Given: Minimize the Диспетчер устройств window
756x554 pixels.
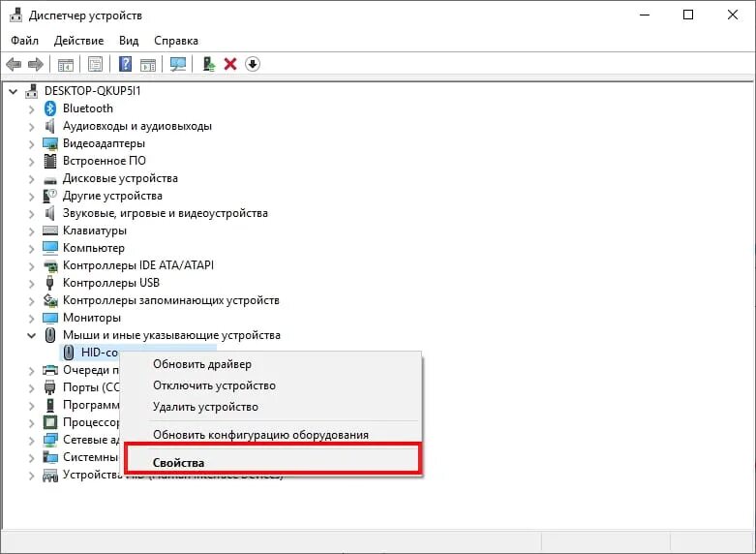Looking at the screenshot, I should pyautogui.click(x=644, y=15).
